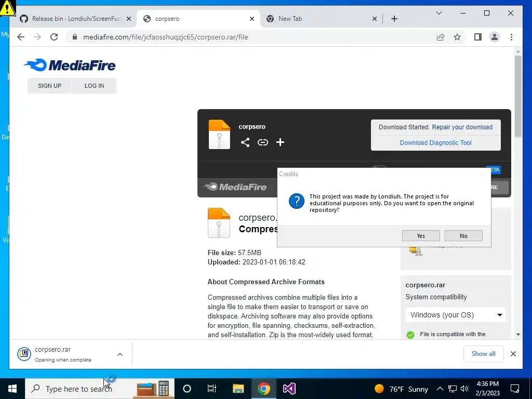Open the Chrome three-dot menu
The width and height of the screenshot is (532, 399).
click(511, 37)
